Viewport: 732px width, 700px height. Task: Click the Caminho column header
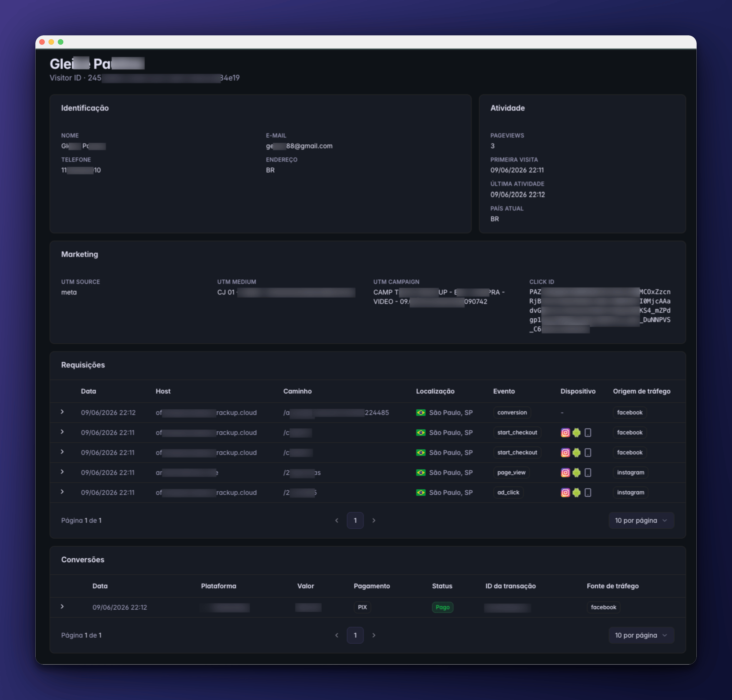(x=297, y=391)
